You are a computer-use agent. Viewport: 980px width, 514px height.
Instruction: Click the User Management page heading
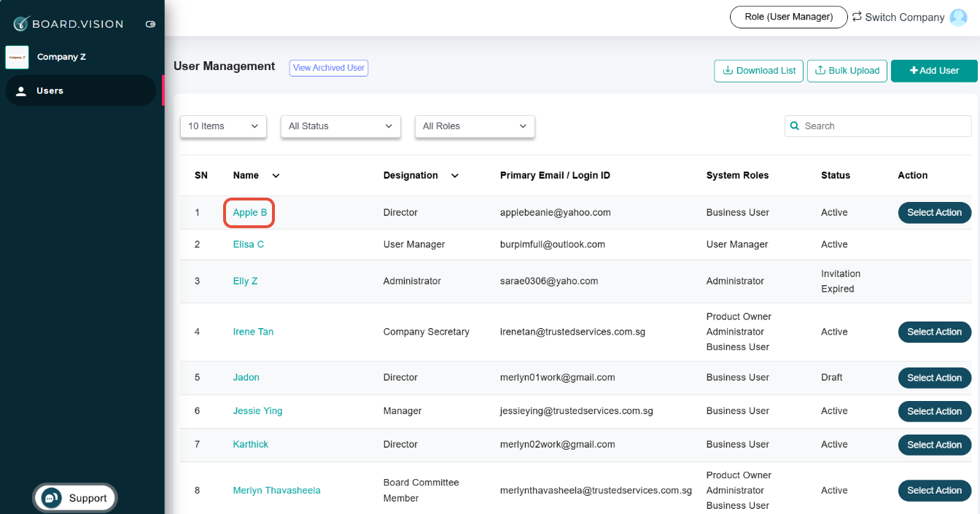[x=224, y=66]
